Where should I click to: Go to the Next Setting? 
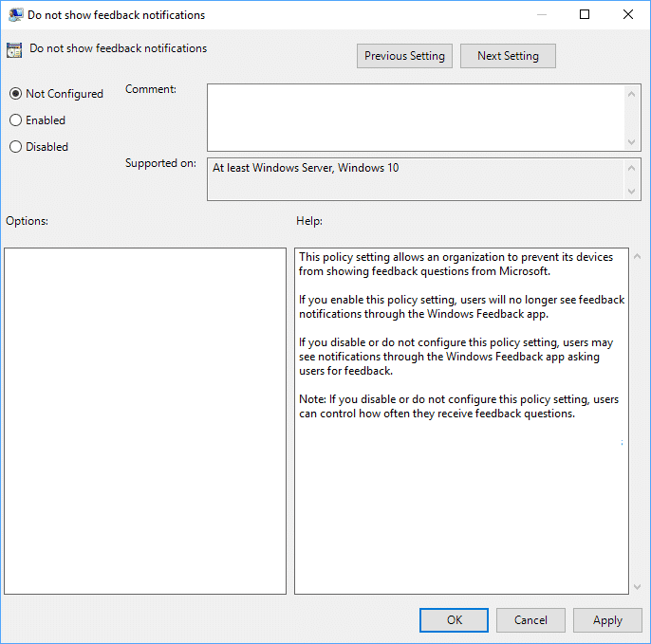[508, 56]
